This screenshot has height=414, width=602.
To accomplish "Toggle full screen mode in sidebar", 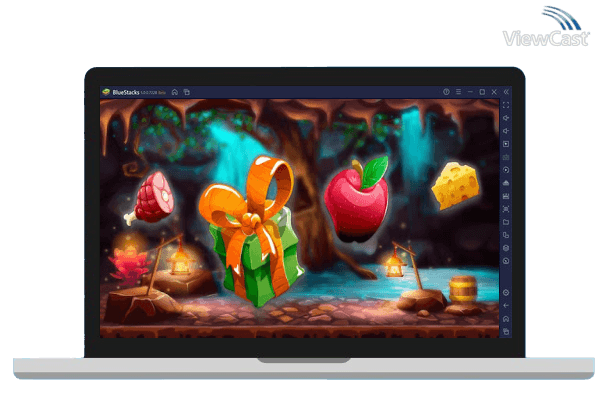I will (x=506, y=105).
